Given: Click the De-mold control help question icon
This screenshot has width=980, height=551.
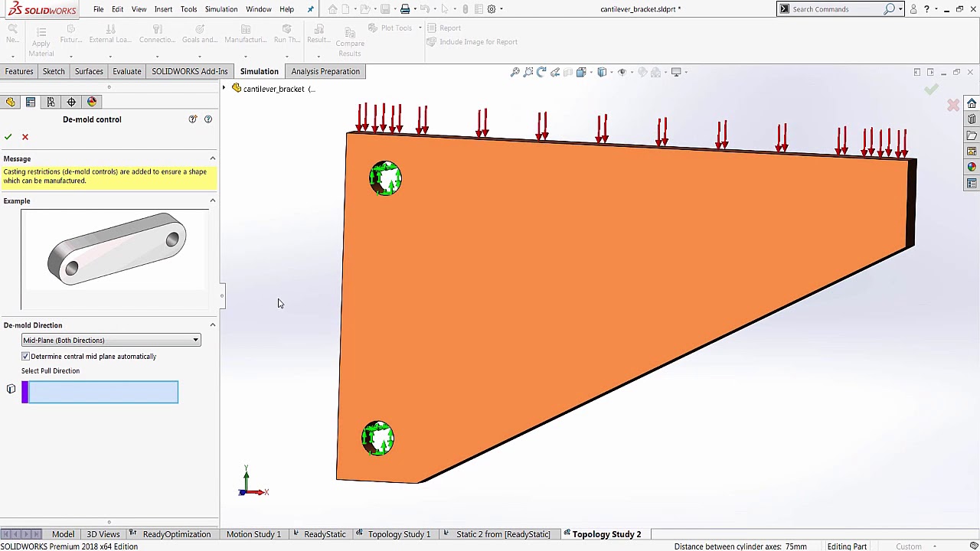Looking at the screenshot, I should [208, 119].
